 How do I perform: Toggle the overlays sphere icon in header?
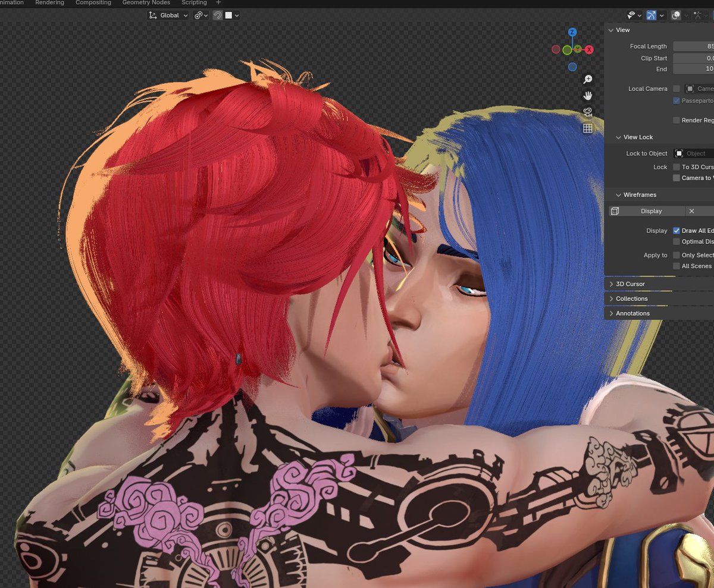click(x=676, y=15)
